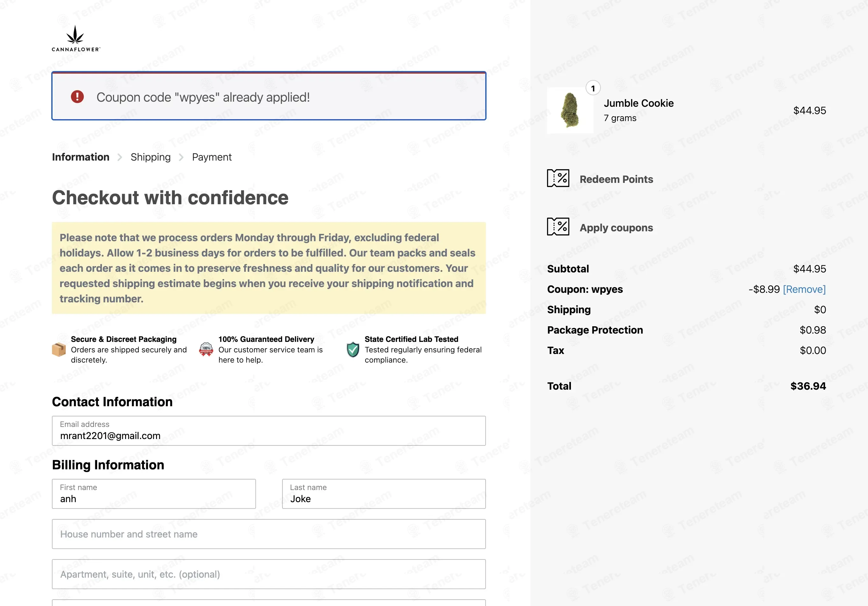The height and width of the screenshot is (606, 868).
Task: Click the Shipping $0 value
Action: [820, 310]
